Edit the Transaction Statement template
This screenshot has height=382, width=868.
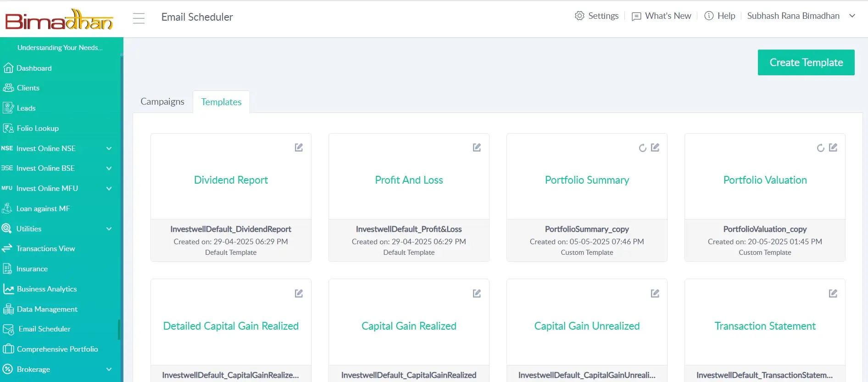point(833,293)
